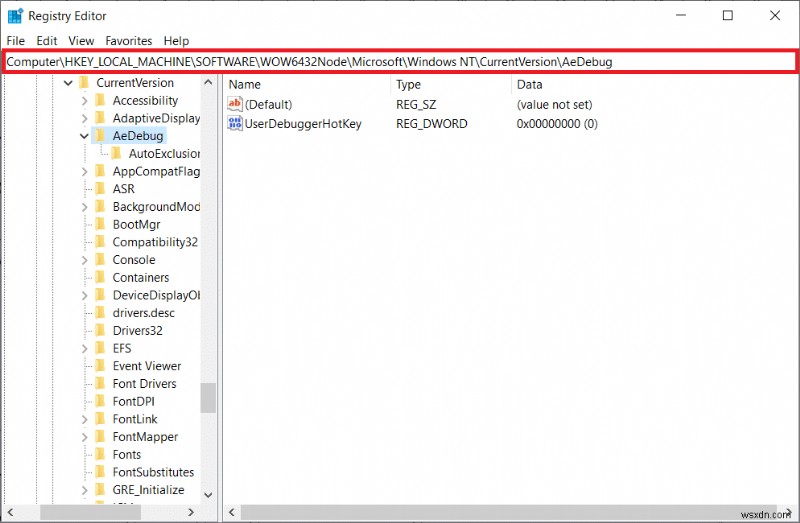
Task: Click the (value not set) data cell
Action: [x=555, y=105]
